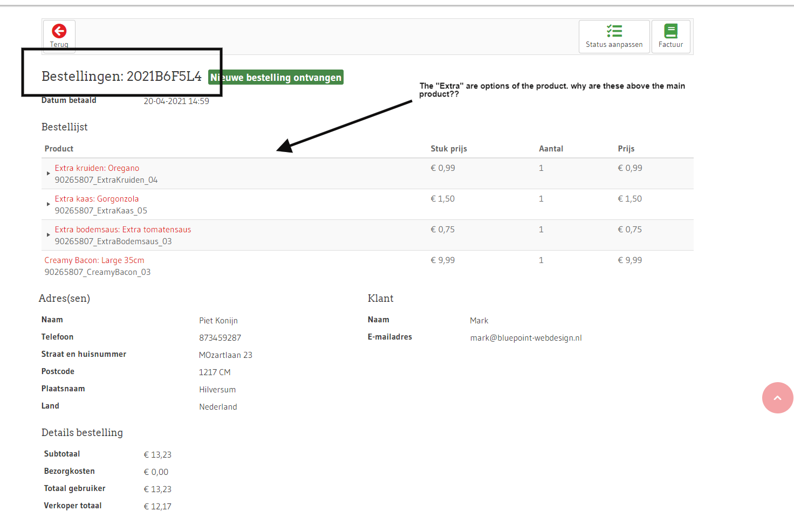Viewport: 794px width, 532px height.
Task: Click the Aantal column header
Action: [551, 149]
